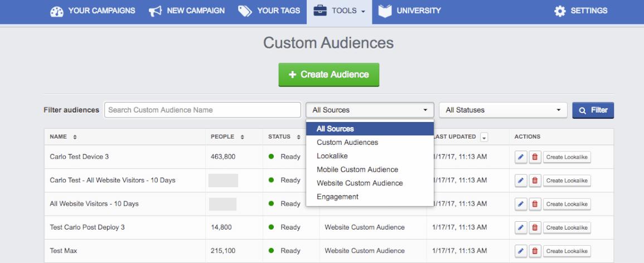Open Your Campaigns from the navigation bar
Screen dimensions: 644x263
[x=93, y=11]
